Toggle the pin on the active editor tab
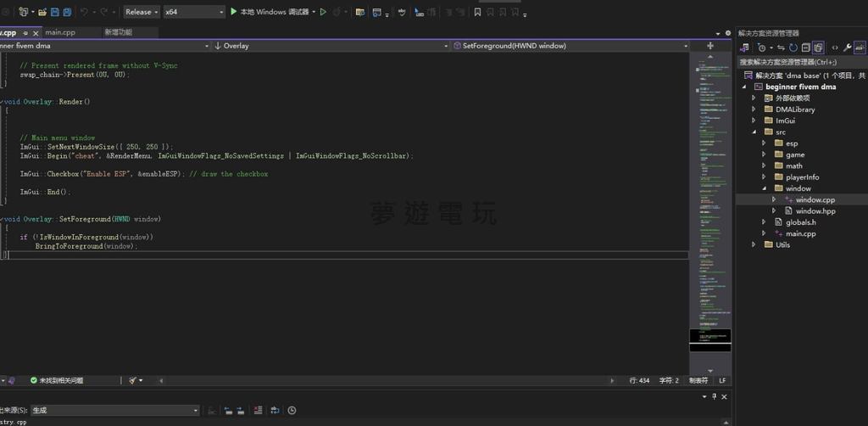 pyautogui.click(x=25, y=32)
